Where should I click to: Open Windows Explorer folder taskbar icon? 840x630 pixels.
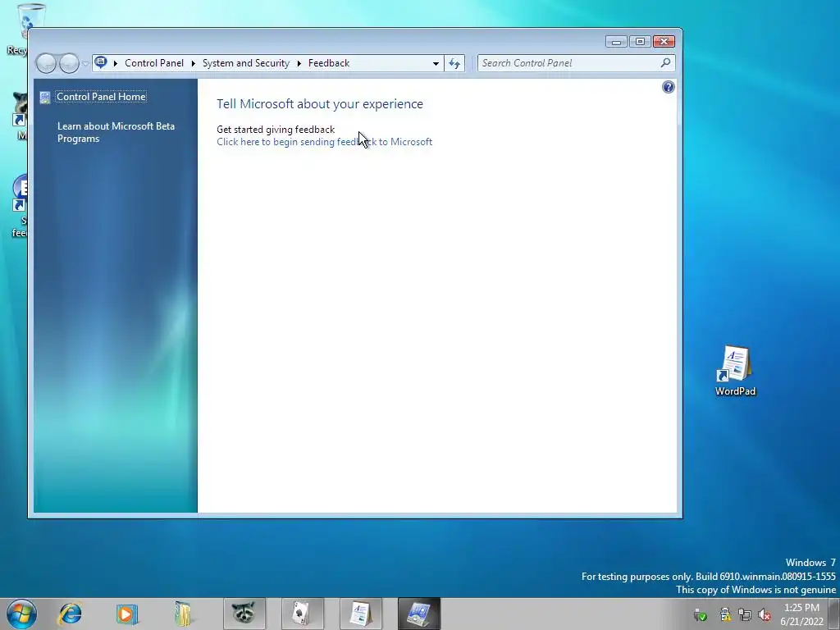tap(183, 614)
